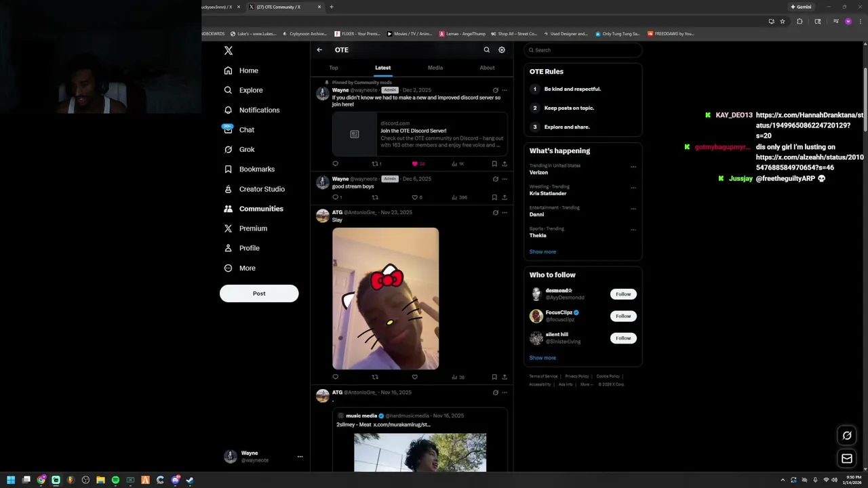Show more under What's happening

point(542,251)
